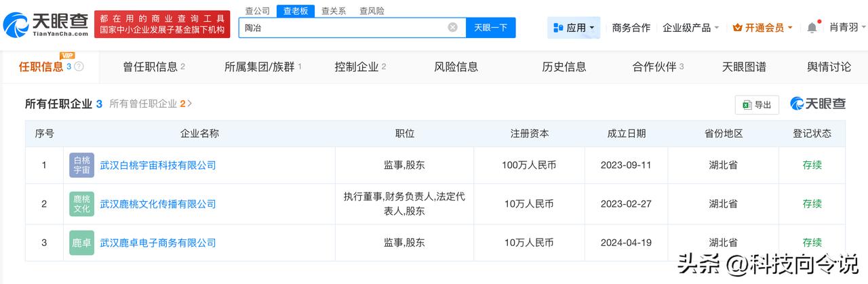Clear the search field with the X icon
This screenshot has width=868, height=284.
pos(453,27)
